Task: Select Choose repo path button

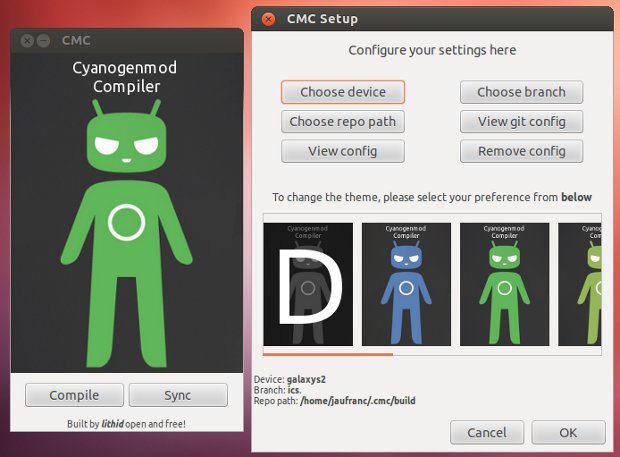Action: [x=343, y=122]
